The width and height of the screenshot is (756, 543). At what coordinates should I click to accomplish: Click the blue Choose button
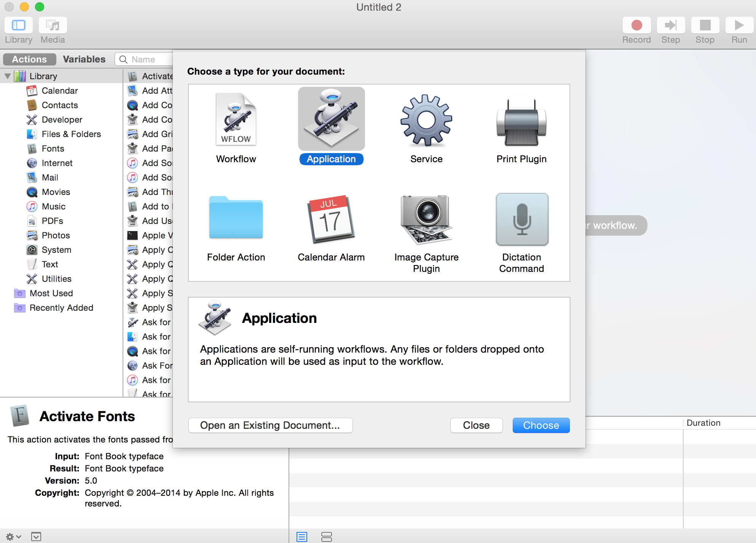pos(541,425)
